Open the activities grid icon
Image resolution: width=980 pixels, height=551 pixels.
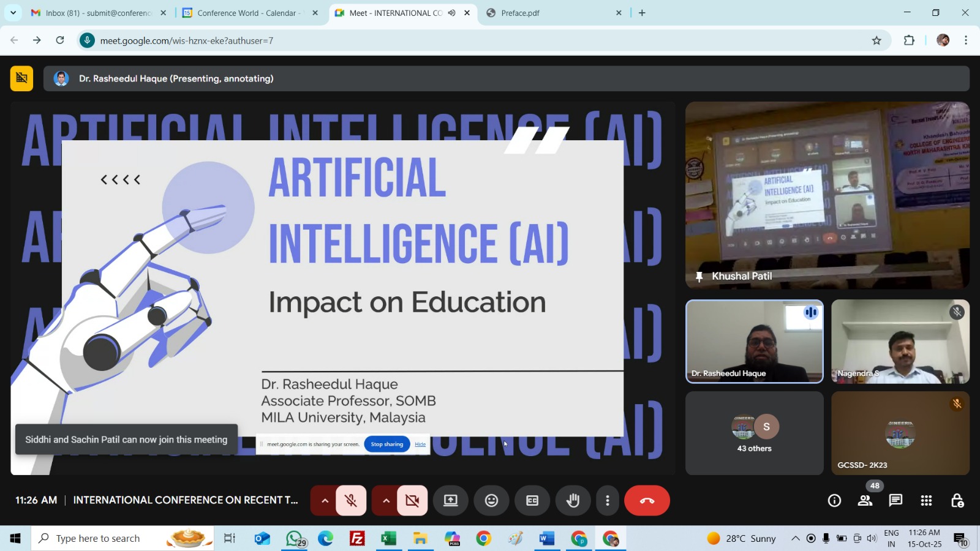(x=926, y=501)
